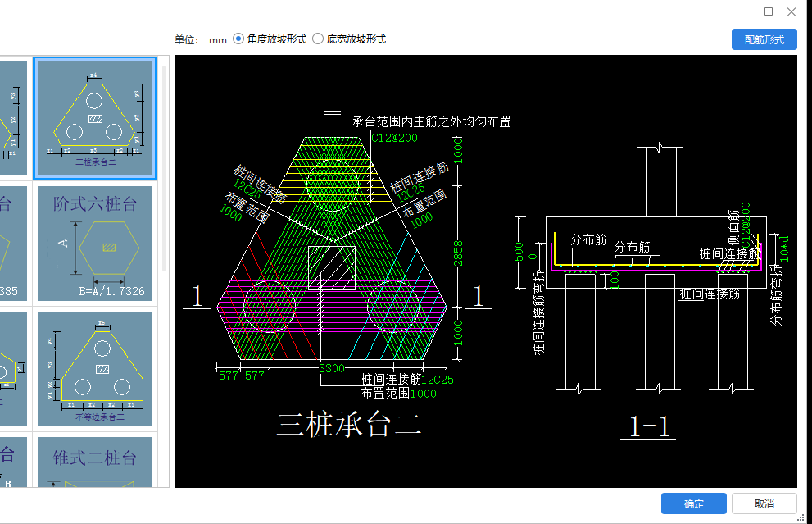Select the 角度放坡形式 radio button
This screenshot has height=524, width=812.
pyautogui.click(x=238, y=39)
